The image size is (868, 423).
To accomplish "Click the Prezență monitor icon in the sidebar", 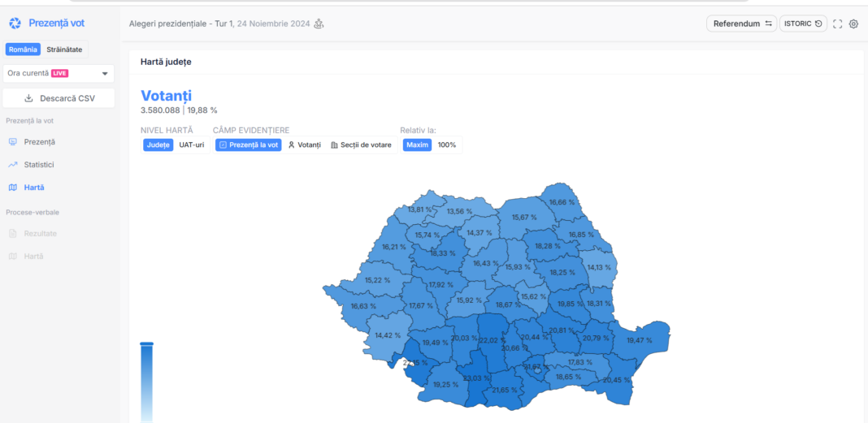I will [x=12, y=142].
